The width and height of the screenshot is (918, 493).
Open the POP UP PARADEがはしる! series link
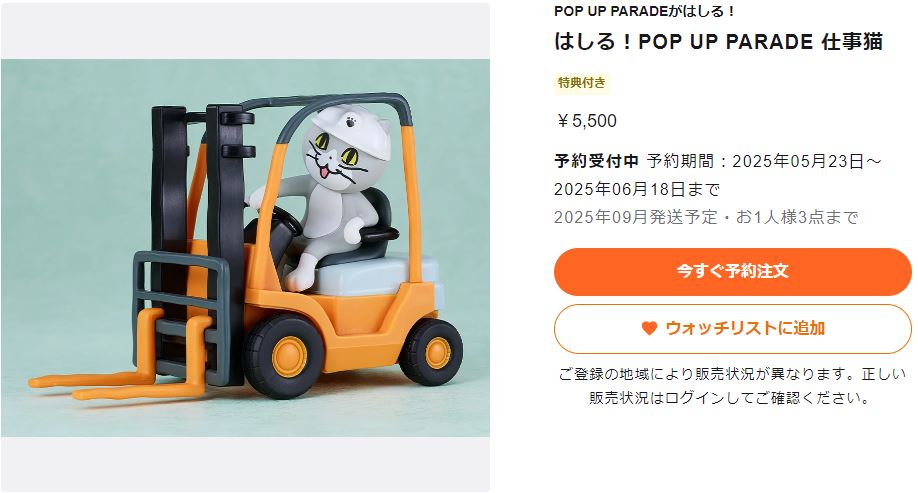pyautogui.click(x=644, y=11)
